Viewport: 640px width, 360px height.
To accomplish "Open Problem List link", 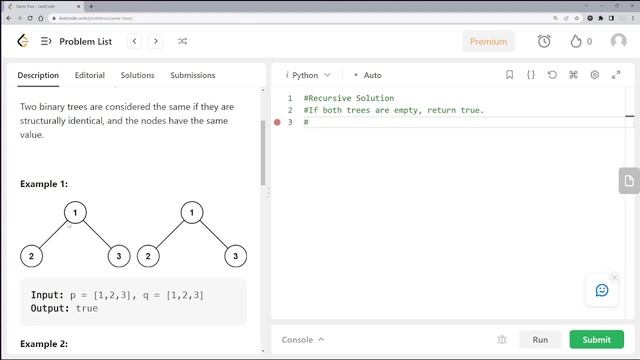I will [x=85, y=41].
